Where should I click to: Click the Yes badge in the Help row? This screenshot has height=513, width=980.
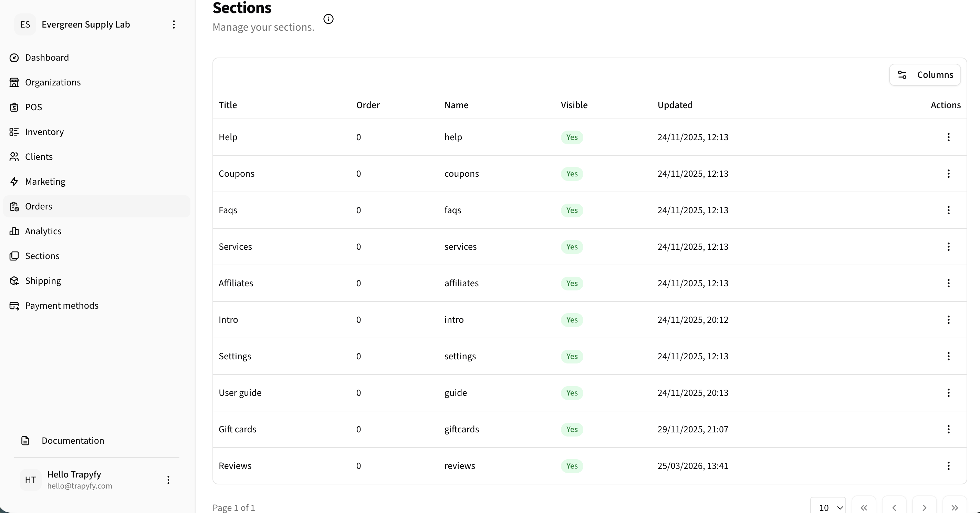[572, 137]
